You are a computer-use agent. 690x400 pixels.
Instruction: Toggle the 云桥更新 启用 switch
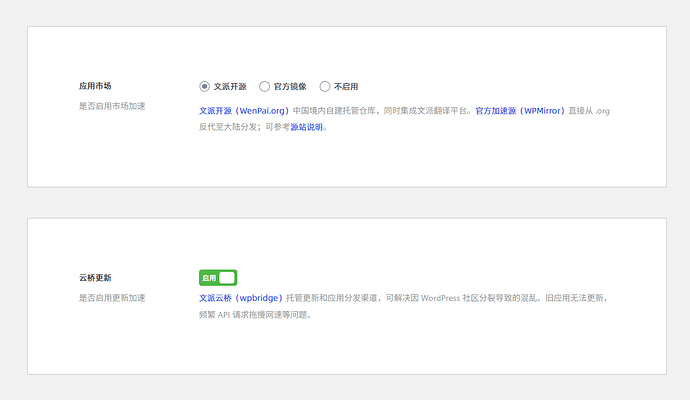coord(218,278)
